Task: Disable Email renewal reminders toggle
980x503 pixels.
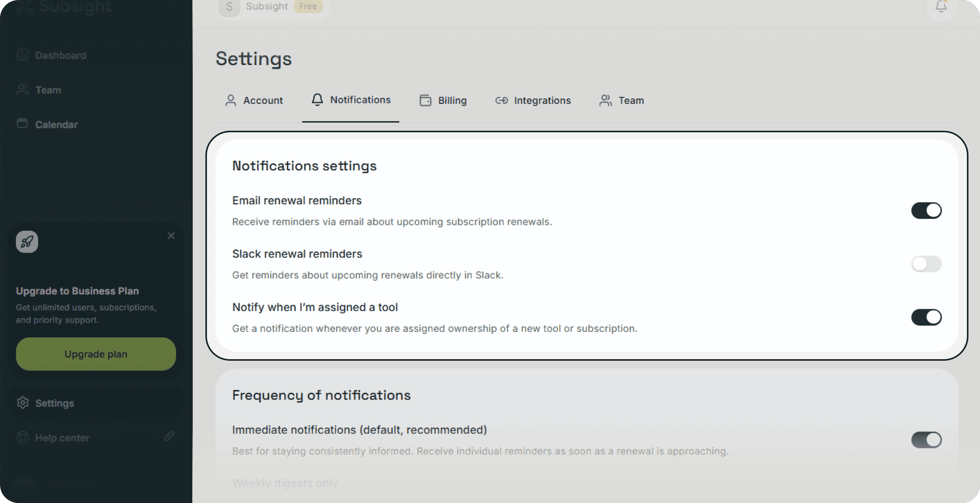Action: [927, 210]
